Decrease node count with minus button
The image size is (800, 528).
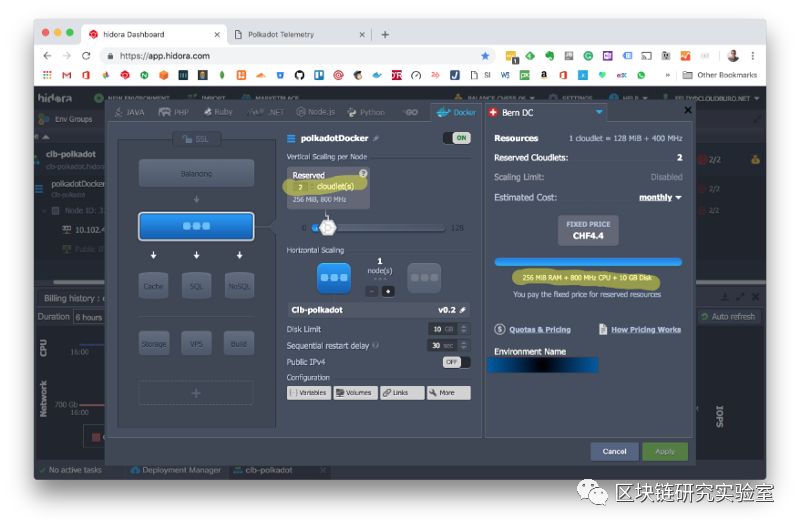pyautogui.click(x=372, y=291)
